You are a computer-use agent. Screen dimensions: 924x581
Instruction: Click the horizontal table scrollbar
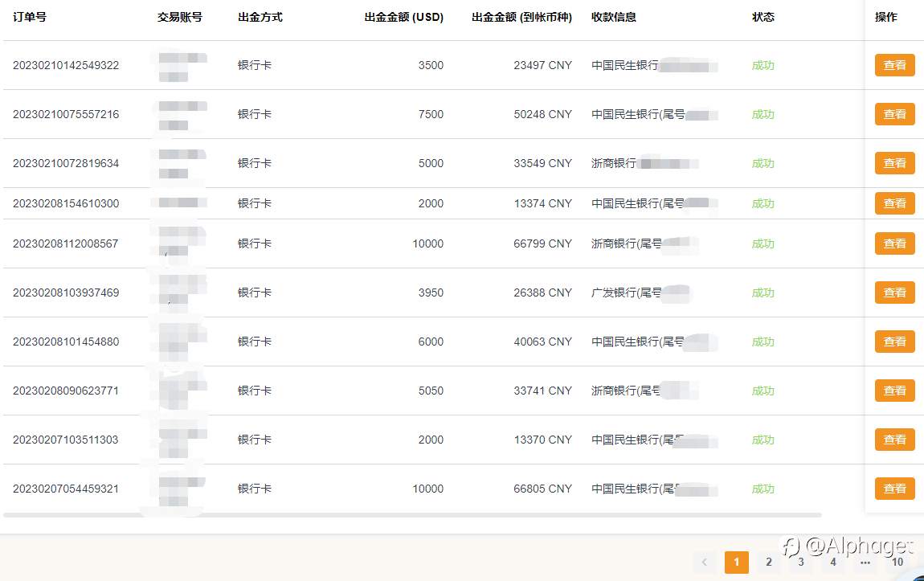click(x=412, y=515)
